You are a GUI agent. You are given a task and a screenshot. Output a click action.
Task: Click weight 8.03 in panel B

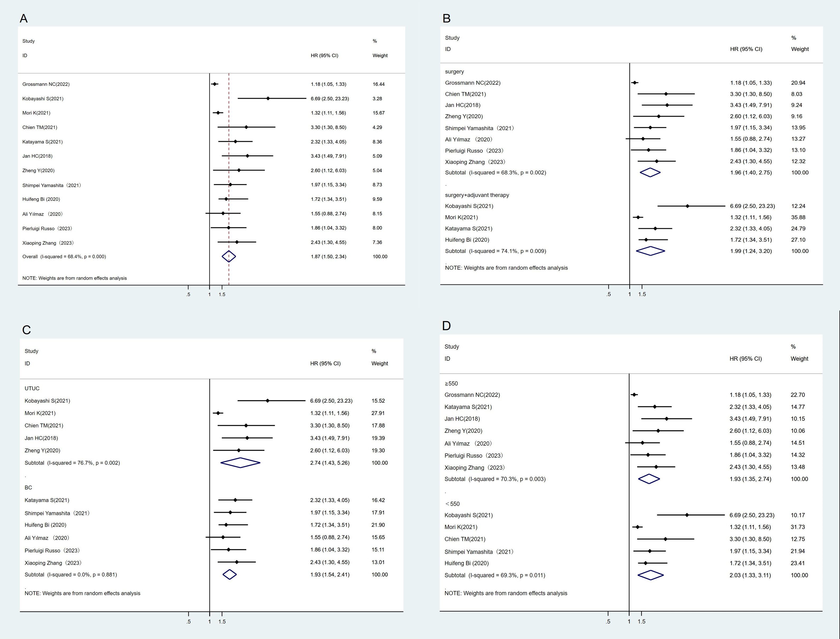pos(797,94)
